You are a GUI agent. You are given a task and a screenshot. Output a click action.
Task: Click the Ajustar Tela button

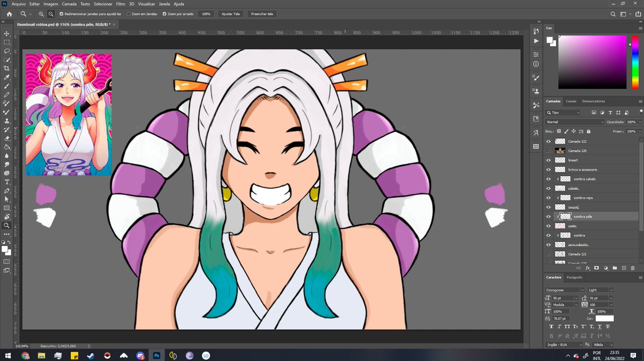pos(231,13)
